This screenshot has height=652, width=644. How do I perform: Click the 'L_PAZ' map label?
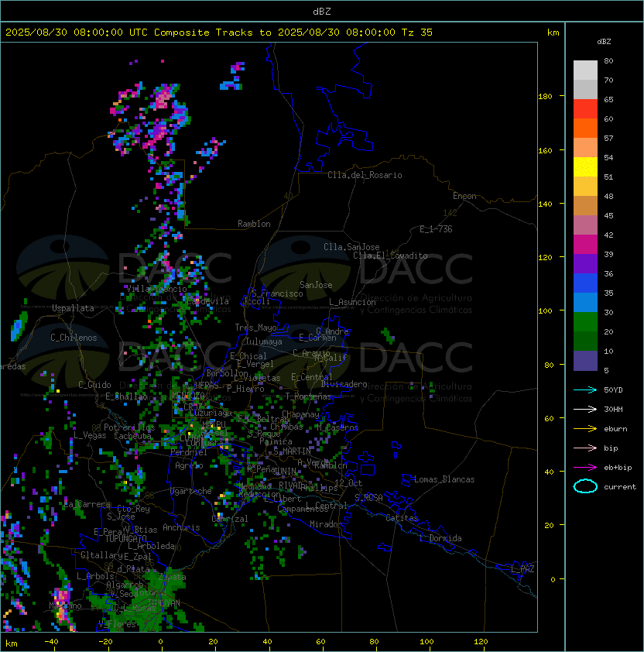(x=522, y=569)
